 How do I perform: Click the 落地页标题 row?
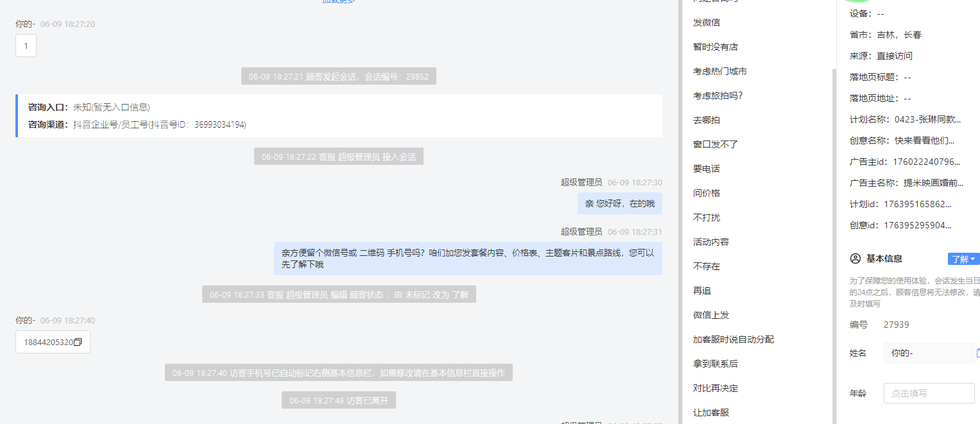pyautogui.click(x=881, y=77)
